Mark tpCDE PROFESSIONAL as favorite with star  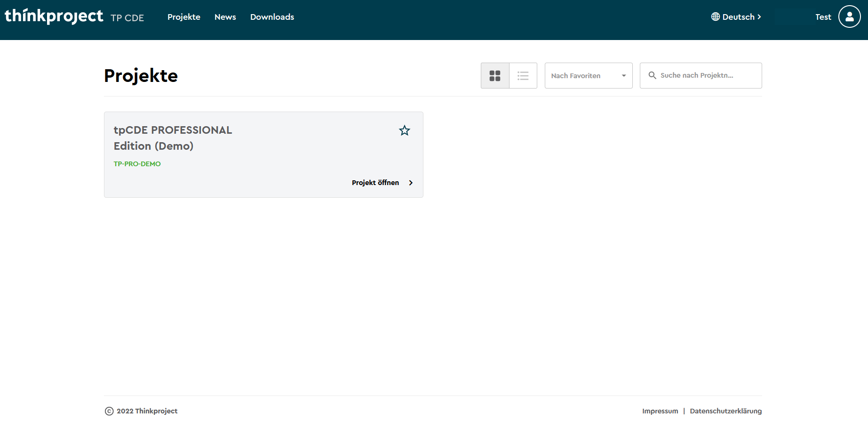coord(405,130)
